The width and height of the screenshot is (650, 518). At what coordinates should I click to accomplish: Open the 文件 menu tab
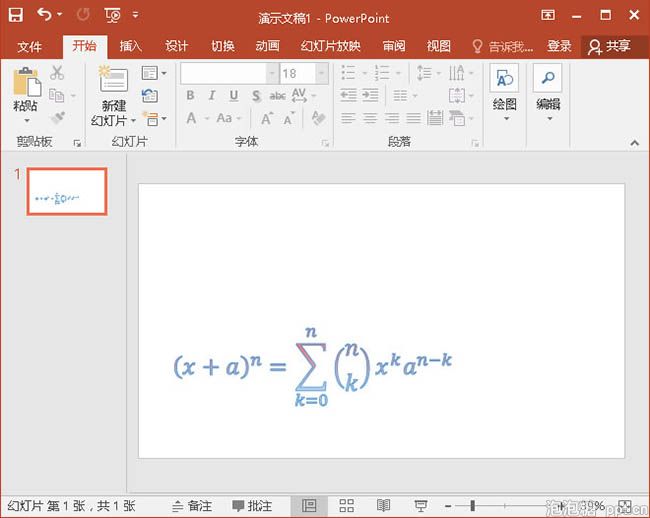(x=29, y=46)
